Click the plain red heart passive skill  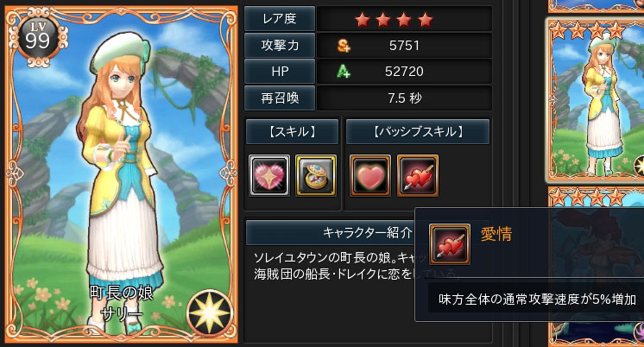[x=370, y=175]
